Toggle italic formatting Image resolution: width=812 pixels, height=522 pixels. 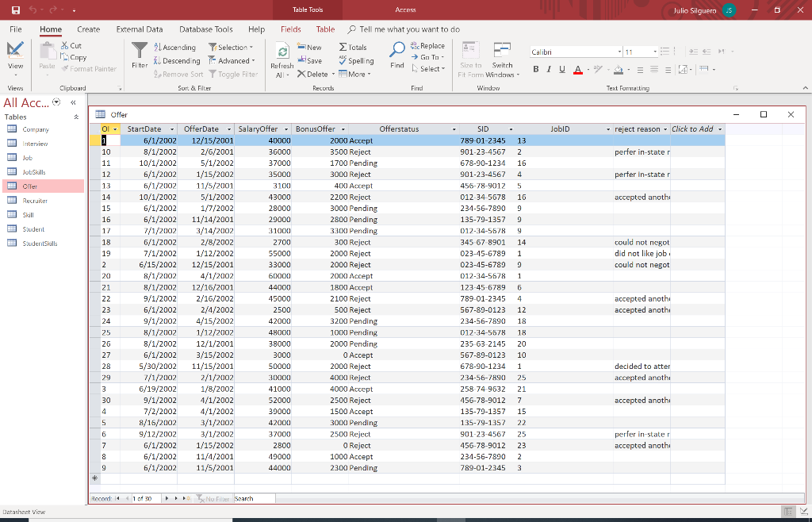[550, 70]
